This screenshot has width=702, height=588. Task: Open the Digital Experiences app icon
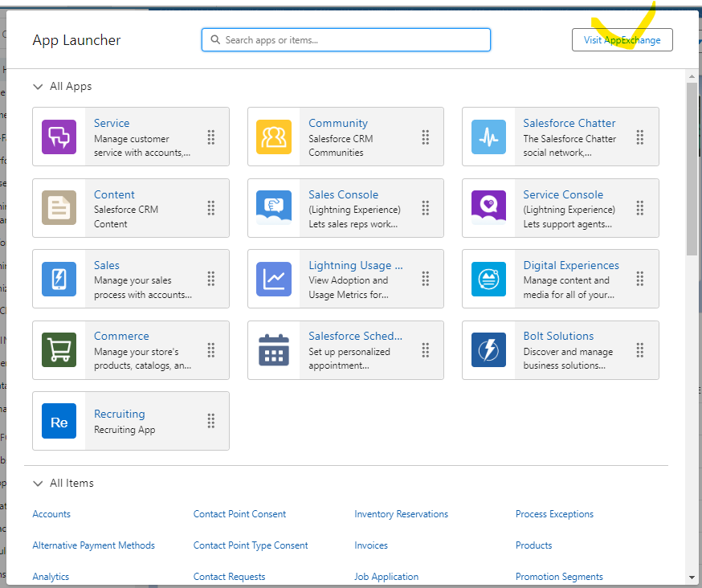[x=488, y=279]
